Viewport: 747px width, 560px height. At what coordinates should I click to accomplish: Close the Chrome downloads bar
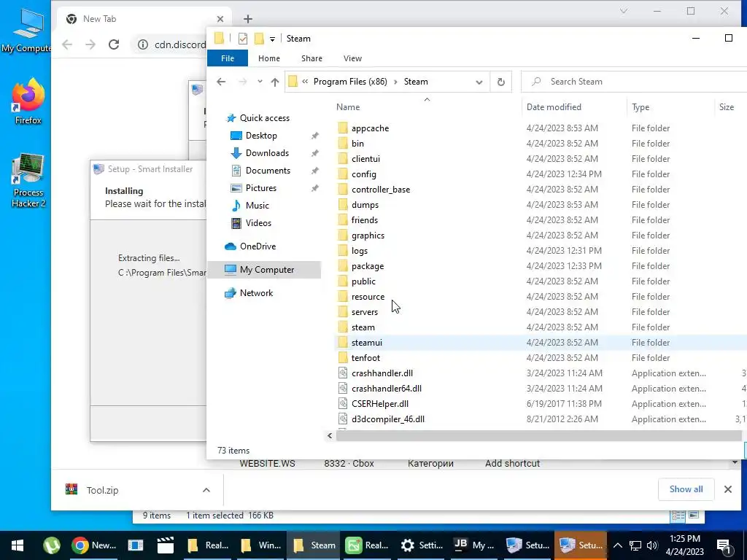[728, 489]
